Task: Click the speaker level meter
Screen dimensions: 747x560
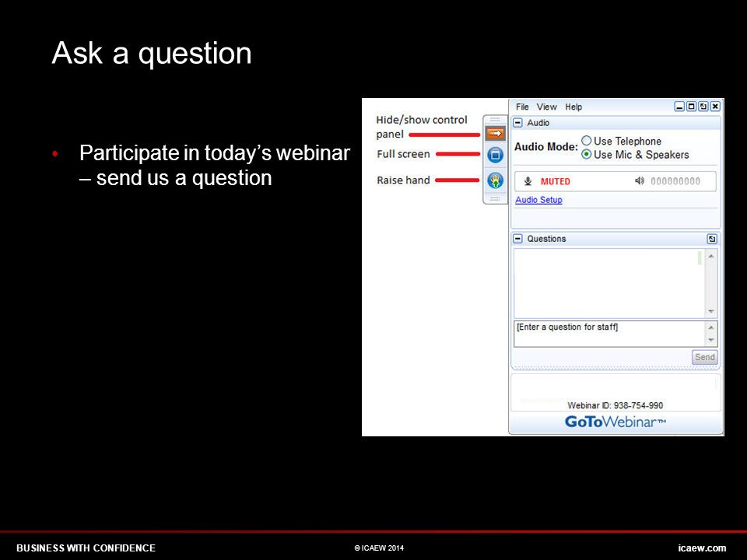Action: point(675,181)
